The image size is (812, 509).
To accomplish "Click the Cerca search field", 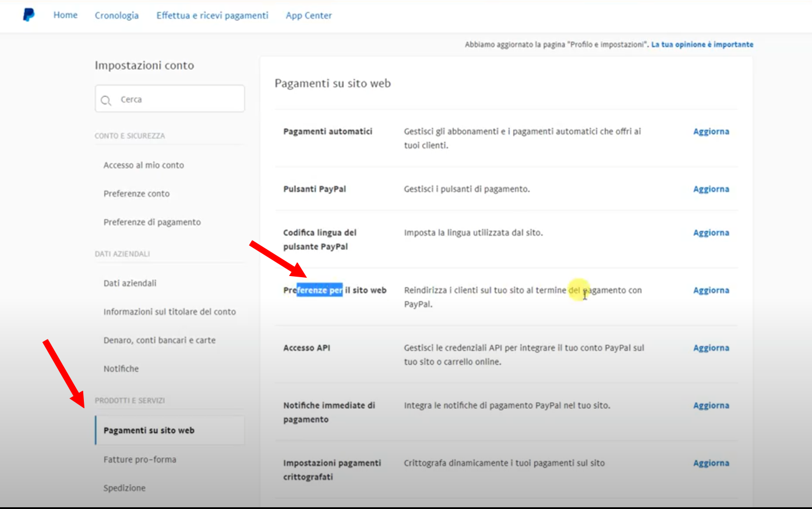I will click(170, 99).
